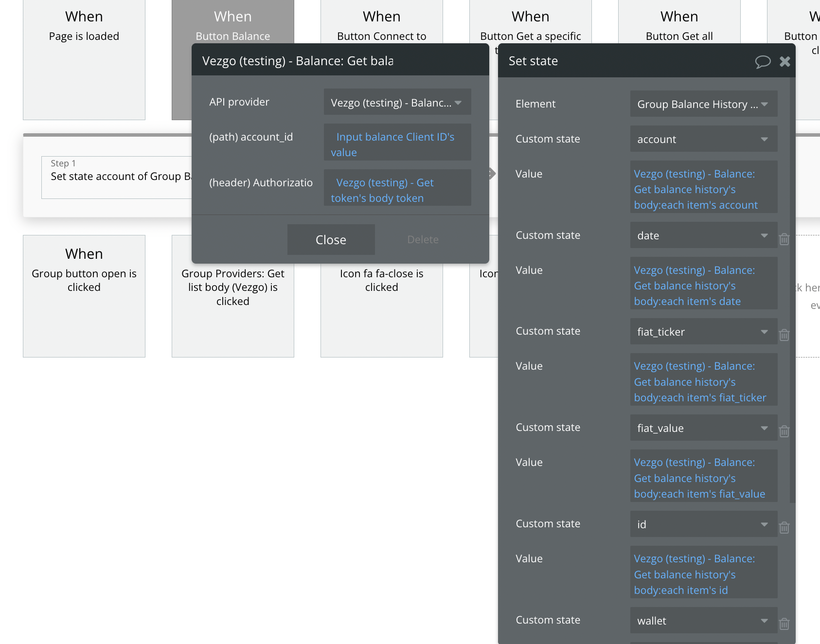The image size is (820, 644).
Task: Expand the Element dropdown Group Balance History
Action: coord(703,104)
